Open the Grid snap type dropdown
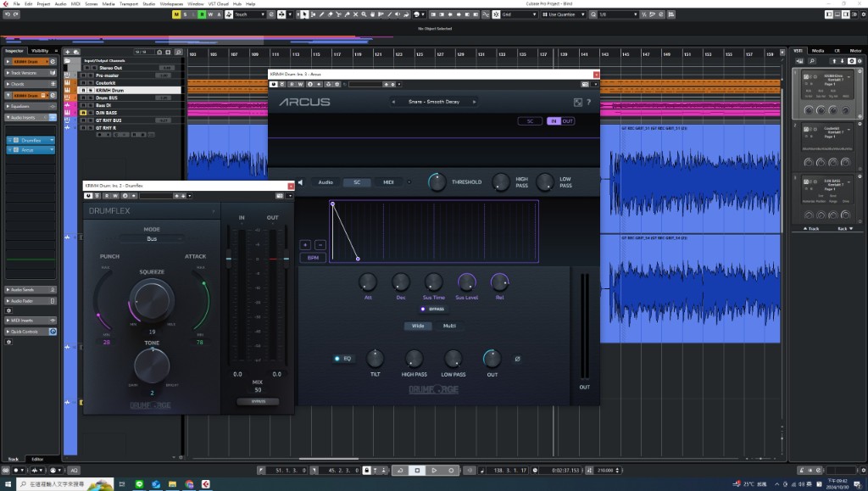 coord(520,14)
